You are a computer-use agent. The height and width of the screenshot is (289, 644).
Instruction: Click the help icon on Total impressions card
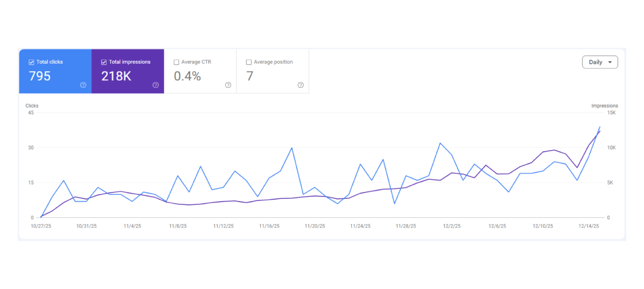click(156, 85)
